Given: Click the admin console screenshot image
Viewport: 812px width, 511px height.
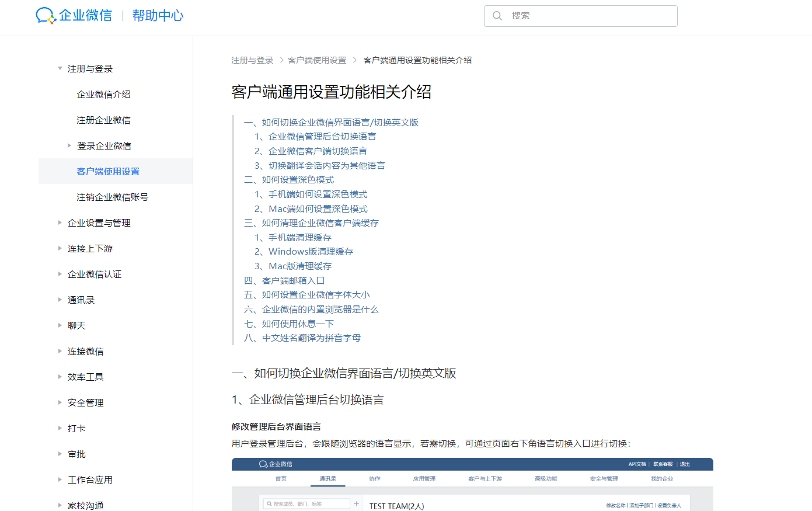Looking at the screenshot, I should [472, 485].
